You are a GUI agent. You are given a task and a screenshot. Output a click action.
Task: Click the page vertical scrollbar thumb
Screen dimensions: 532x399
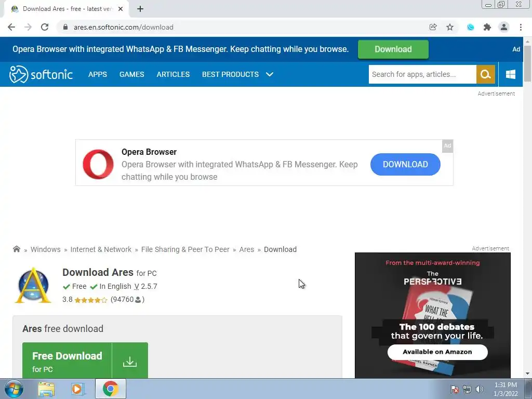point(527,63)
